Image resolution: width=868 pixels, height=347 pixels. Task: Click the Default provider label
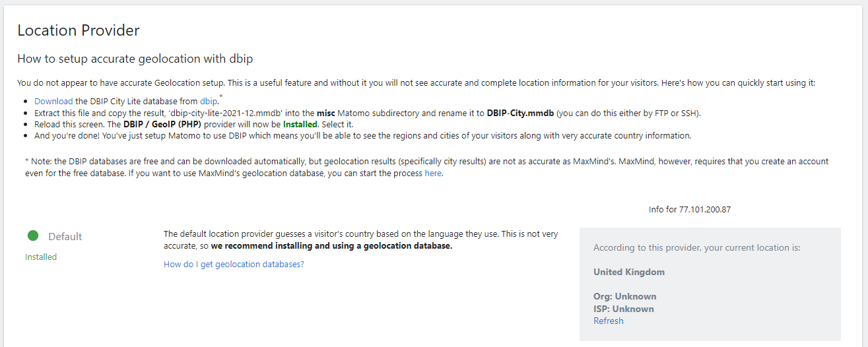(x=65, y=236)
